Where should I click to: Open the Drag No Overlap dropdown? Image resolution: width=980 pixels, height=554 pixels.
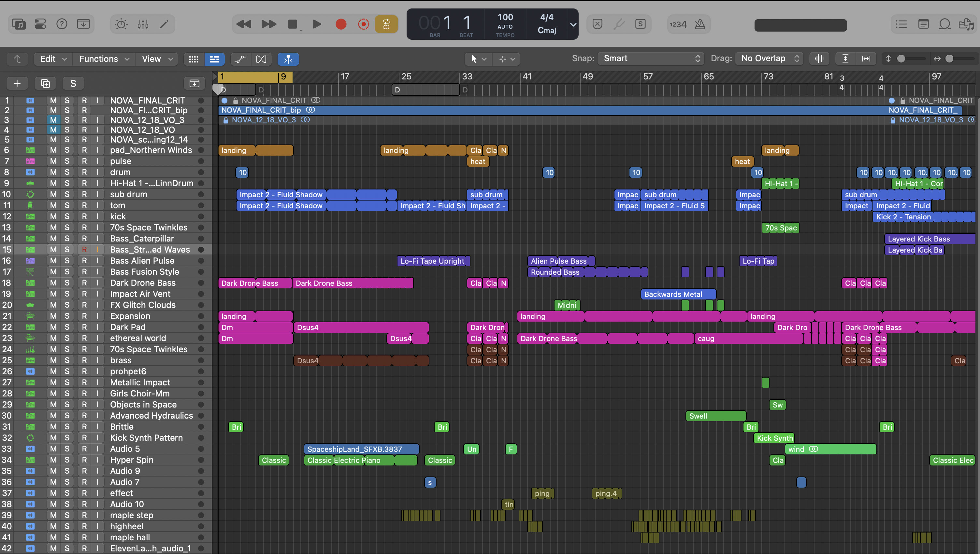pos(769,59)
